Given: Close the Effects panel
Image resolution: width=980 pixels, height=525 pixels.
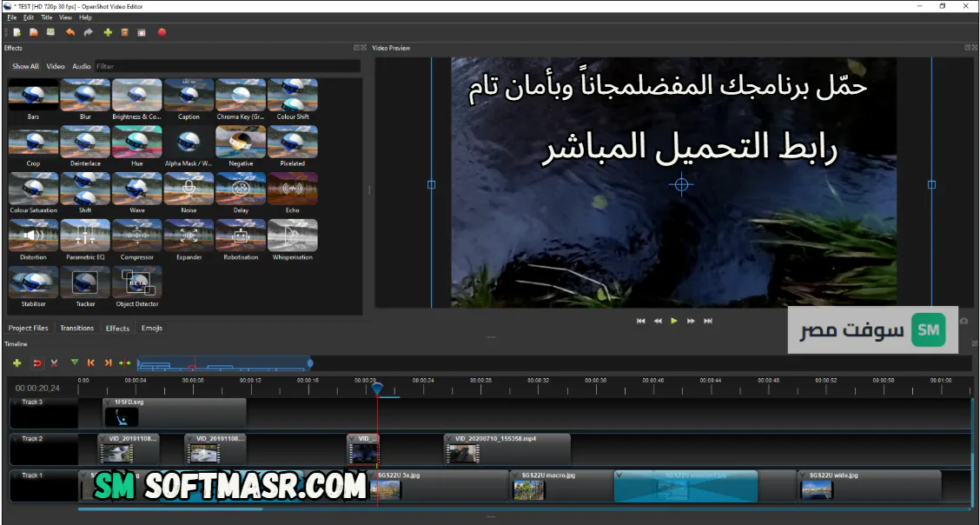Looking at the screenshot, I should click(362, 48).
